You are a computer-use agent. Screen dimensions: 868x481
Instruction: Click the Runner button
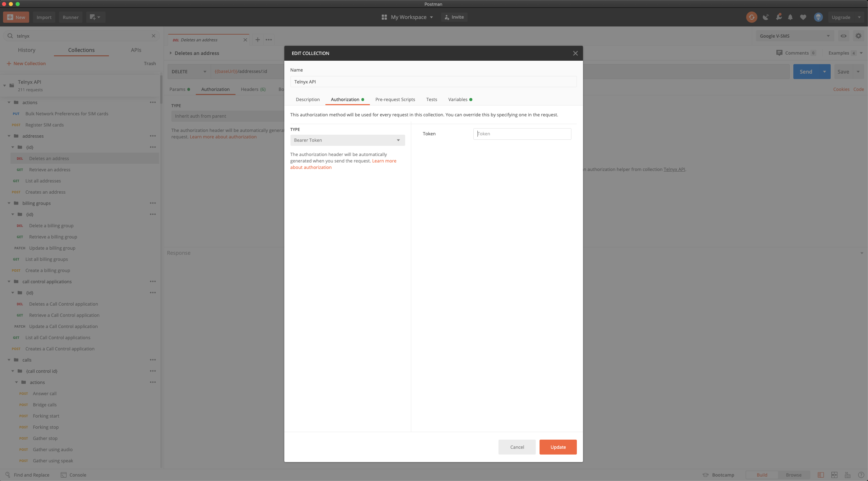pyautogui.click(x=71, y=17)
